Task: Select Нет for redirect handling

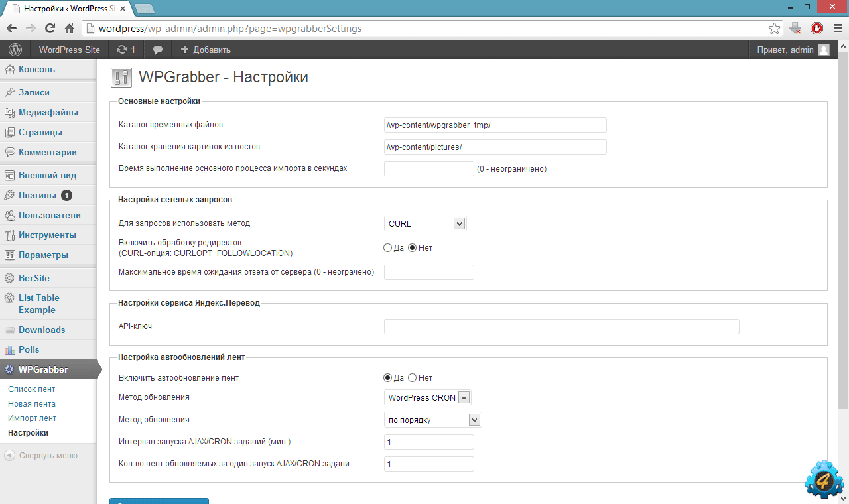Action: [412, 248]
